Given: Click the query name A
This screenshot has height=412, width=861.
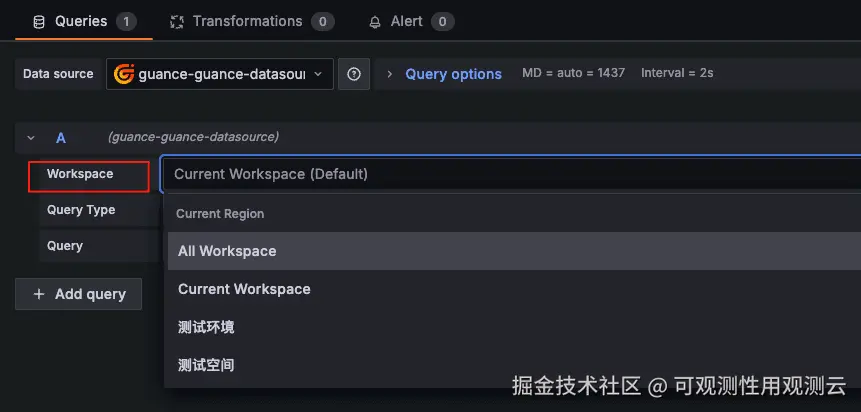Looking at the screenshot, I should coord(61,138).
